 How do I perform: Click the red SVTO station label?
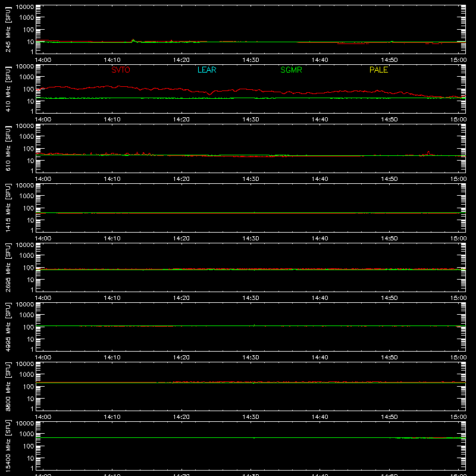coord(121,70)
